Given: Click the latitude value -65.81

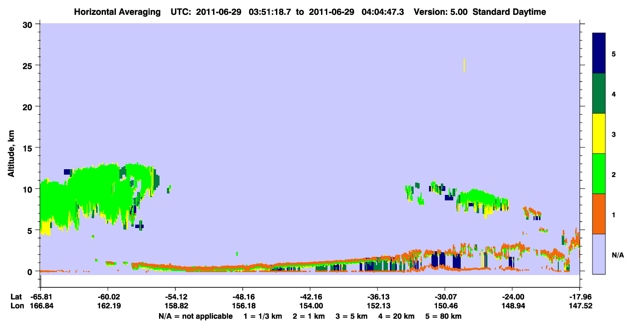Looking at the screenshot, I should pos(41,297).
